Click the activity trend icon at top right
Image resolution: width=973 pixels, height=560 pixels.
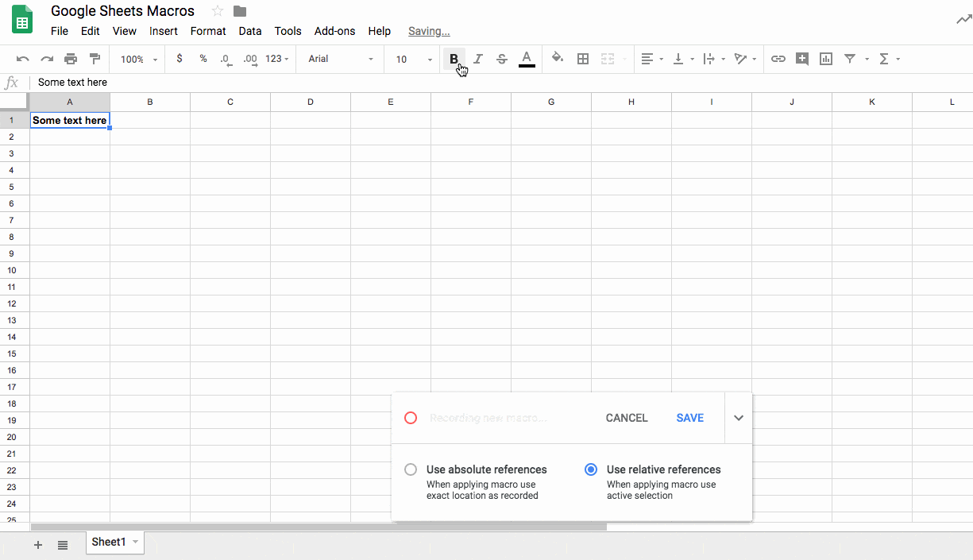pos(963,20)
